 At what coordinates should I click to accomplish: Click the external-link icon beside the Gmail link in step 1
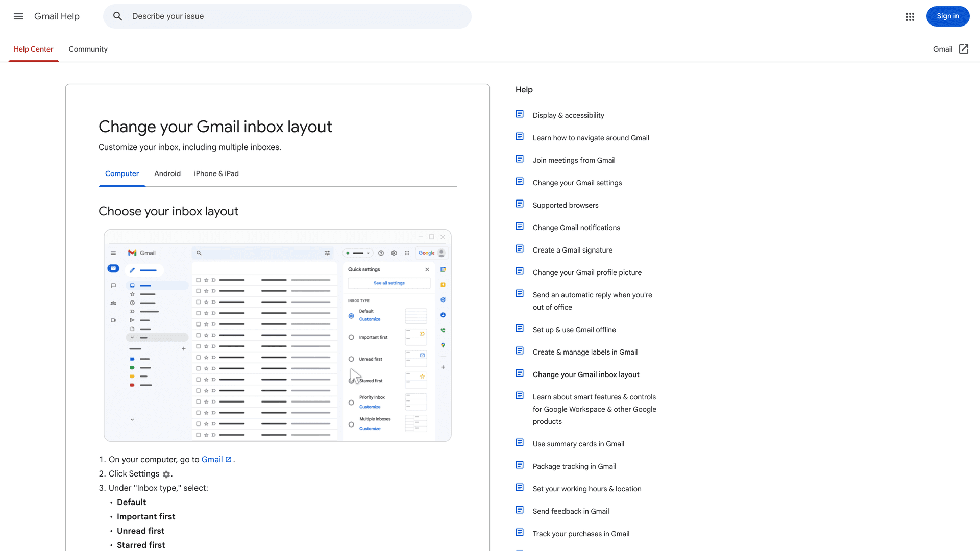[x=228, y=459]
